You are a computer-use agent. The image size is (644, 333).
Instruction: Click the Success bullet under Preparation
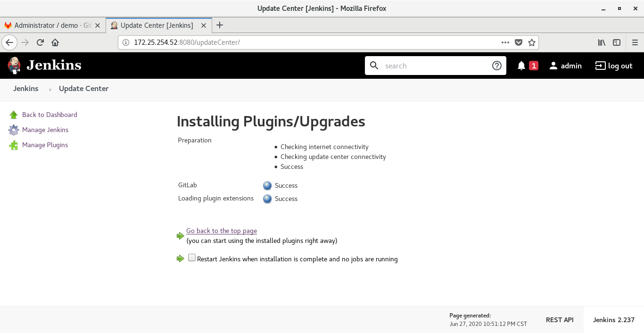pyautogui.click(x=292, y=166)
